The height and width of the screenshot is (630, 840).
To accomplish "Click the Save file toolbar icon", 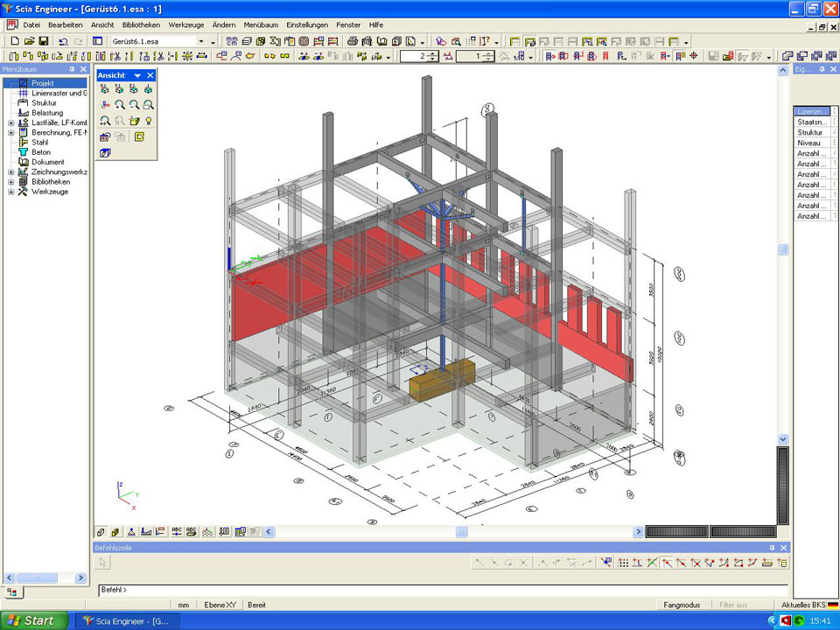I will (x=43, y=41).
